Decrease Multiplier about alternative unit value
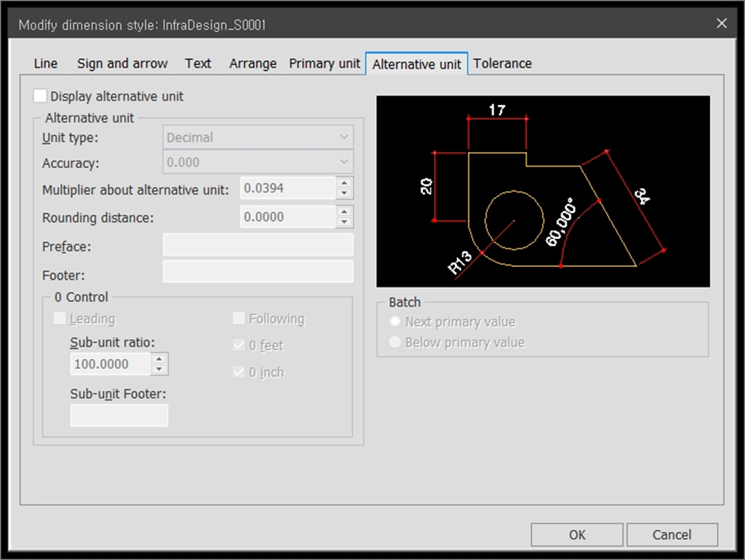This screenshot has width=745, height=560. coord(344,194)
